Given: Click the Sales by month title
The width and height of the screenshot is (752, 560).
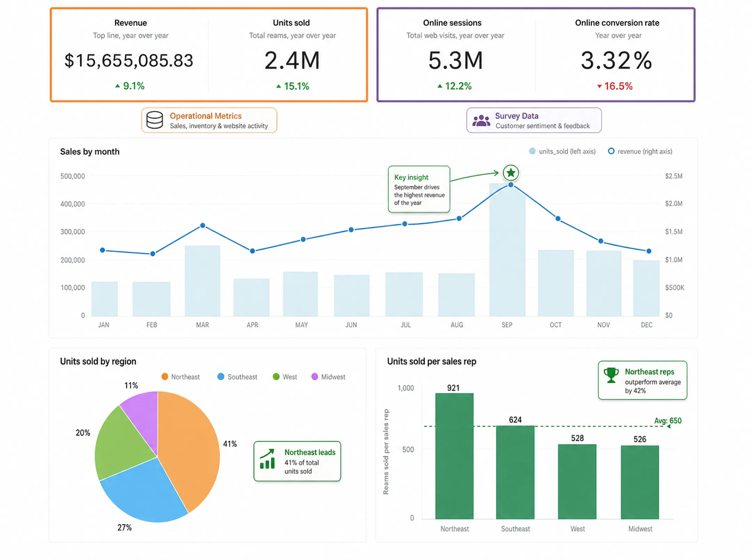Looking at the screenshot, I should (x=90, y=151).
